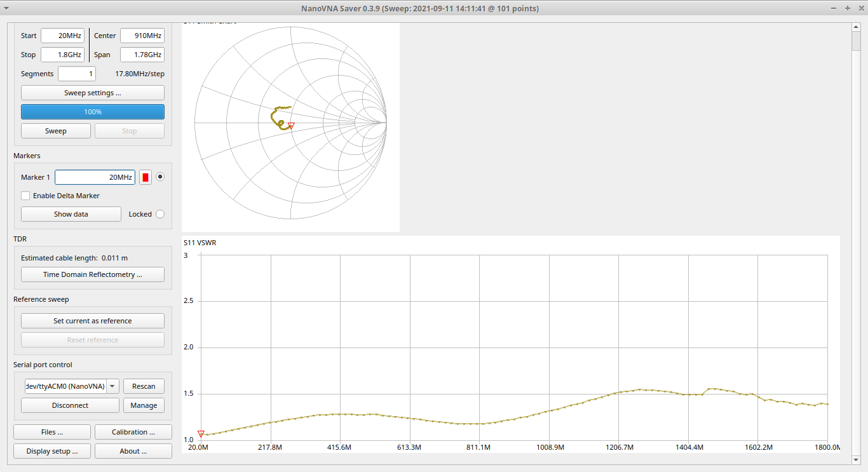Set current sweep as reference

[93, 321]
